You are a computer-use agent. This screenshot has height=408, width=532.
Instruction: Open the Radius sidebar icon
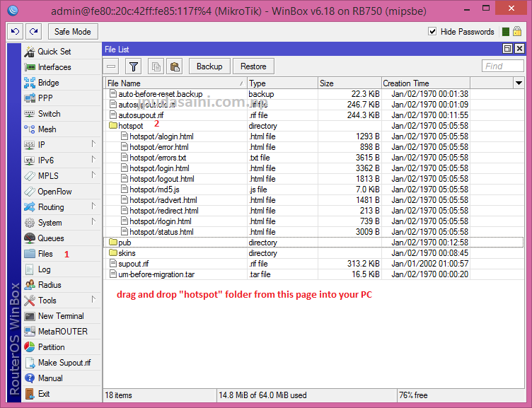pyautogui.click(x=30, y=285)
